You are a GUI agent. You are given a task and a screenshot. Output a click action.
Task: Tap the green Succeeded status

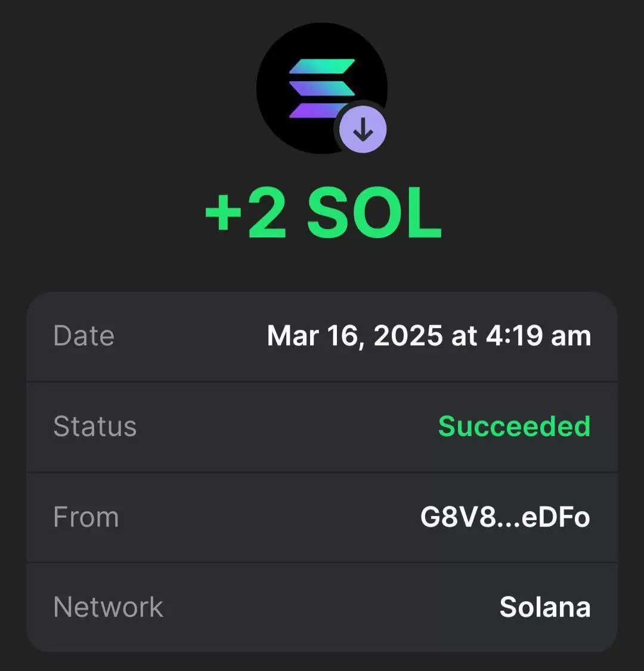(x=515, y=426)
